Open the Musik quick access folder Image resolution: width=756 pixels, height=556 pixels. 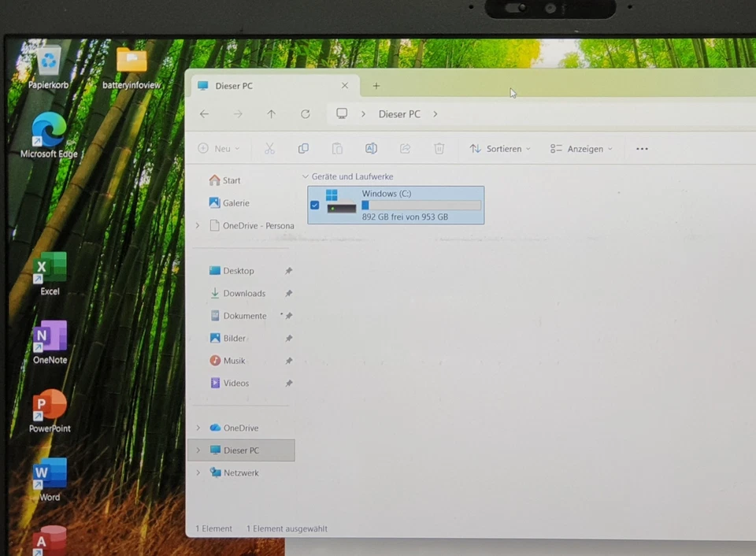click(228, 361)
